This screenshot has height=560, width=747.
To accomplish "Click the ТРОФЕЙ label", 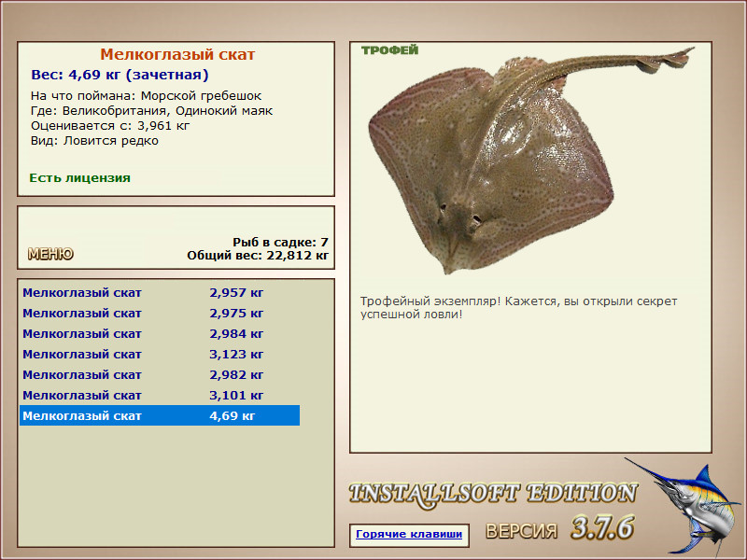I will pyautogui.click(x=389, y=50).
